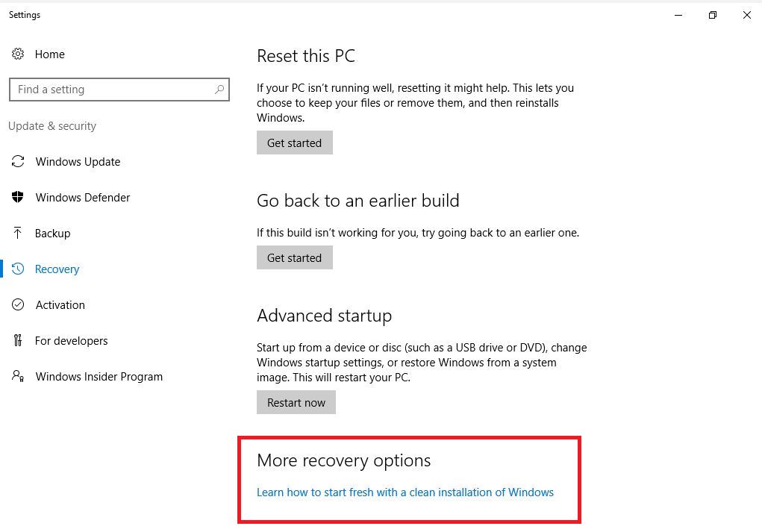Click the For developers tools icon
The image size is (762, 532).
18,340
